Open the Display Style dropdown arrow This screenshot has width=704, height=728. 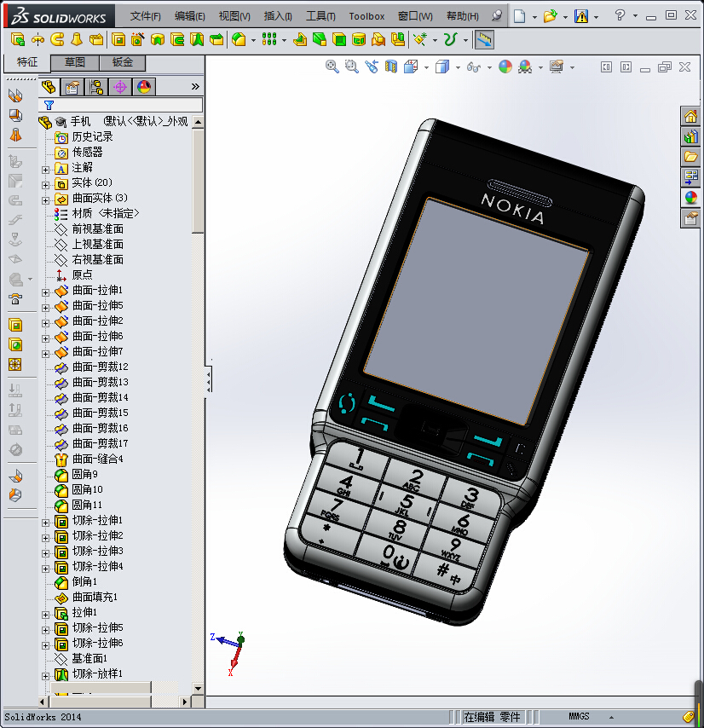458,68
